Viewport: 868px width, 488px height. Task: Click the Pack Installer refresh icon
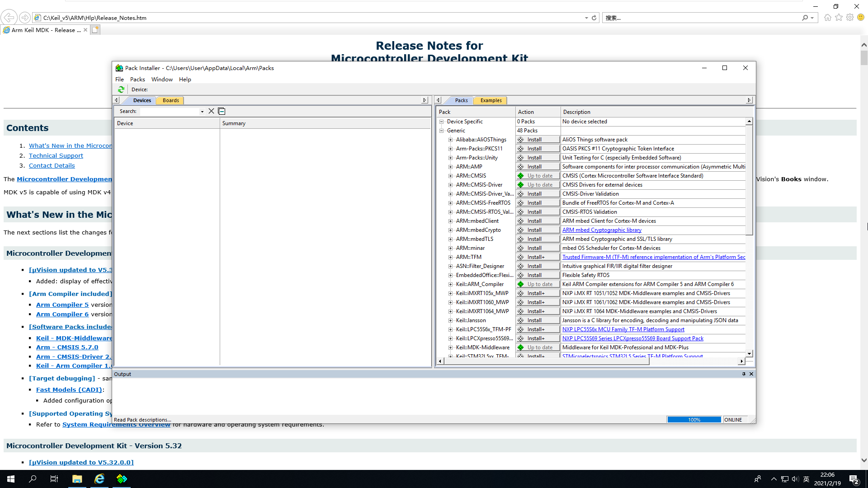(x=120, y=89)
